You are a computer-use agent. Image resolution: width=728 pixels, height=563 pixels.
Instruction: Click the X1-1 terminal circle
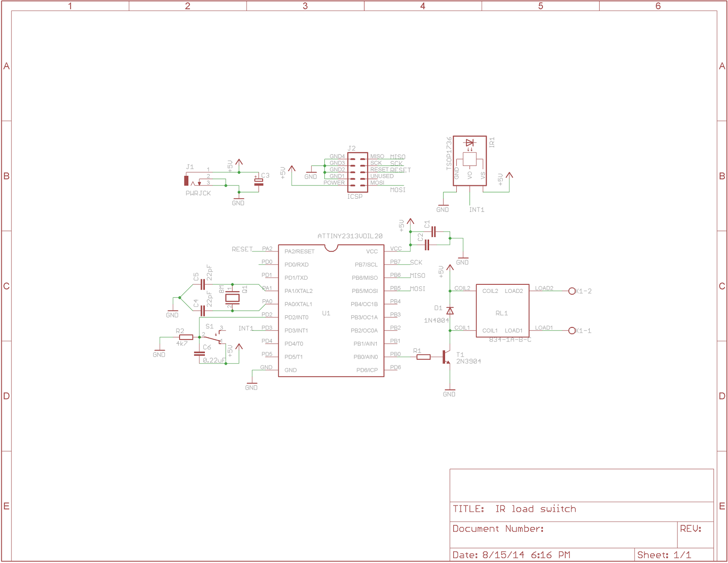click(x=572, y=331)
